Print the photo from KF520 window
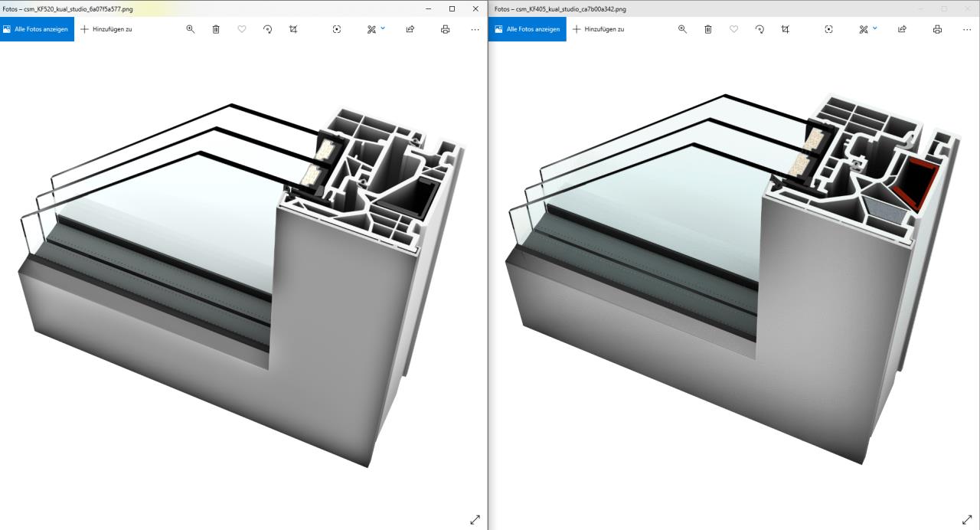 point(446,29)
